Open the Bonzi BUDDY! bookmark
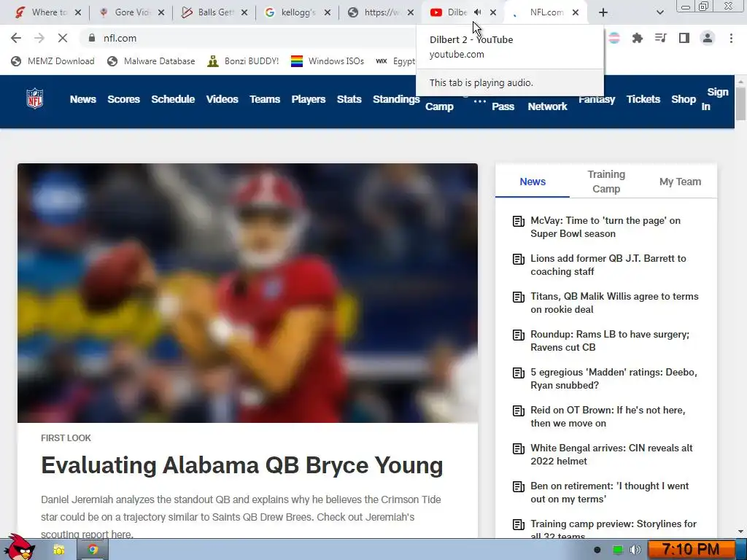747x560 pixels. click(243, 61)
